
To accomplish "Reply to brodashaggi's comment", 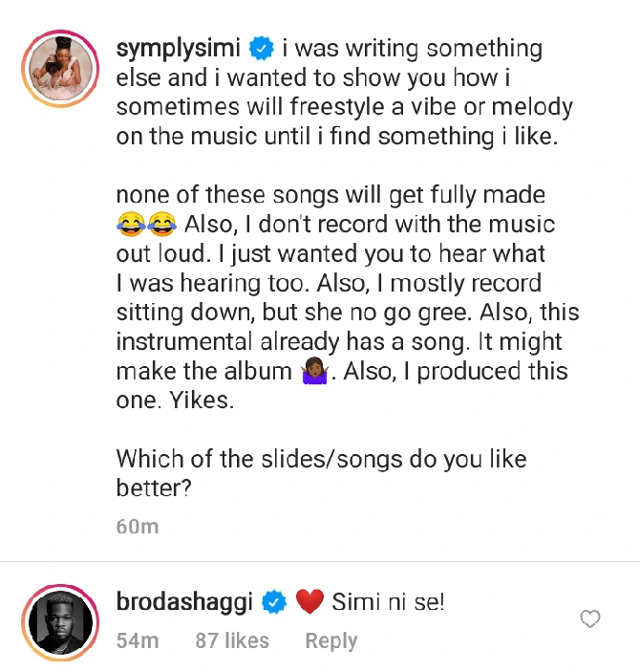I will (331, 640).
